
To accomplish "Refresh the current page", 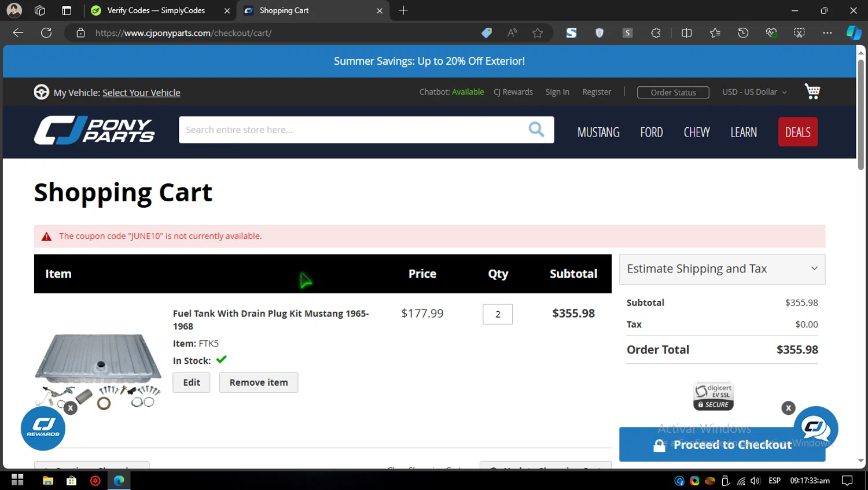I will coord(46,33).
